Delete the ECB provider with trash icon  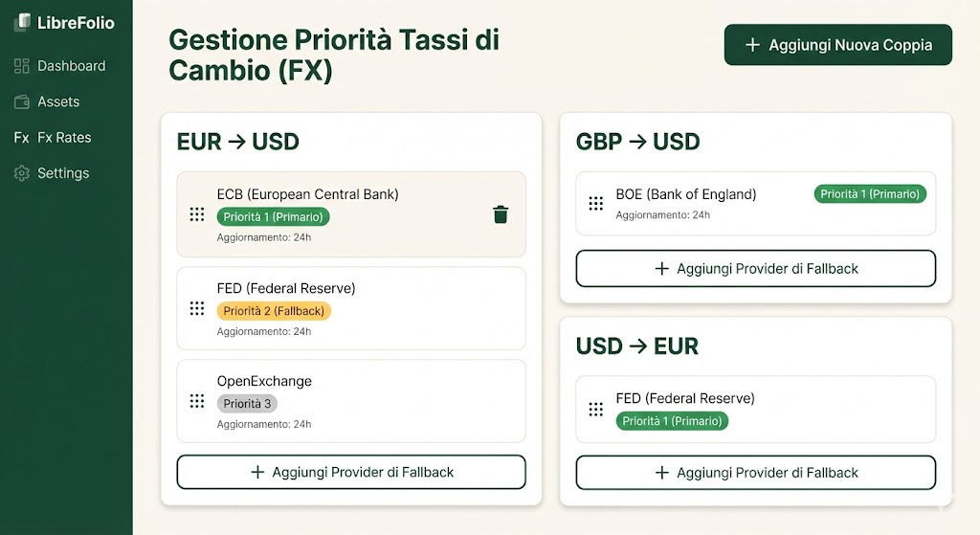pos(500,214)
